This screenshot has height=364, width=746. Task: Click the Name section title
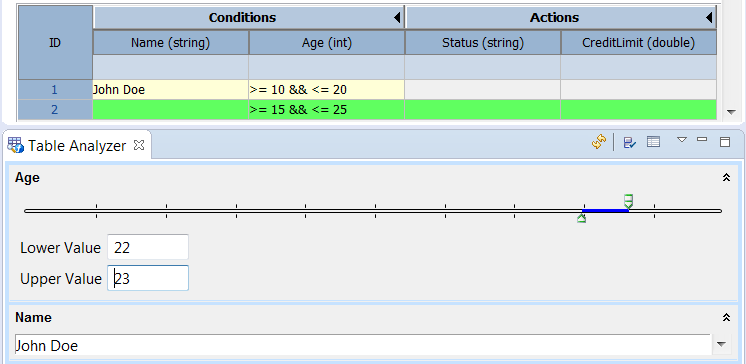(x=33, y=317)
